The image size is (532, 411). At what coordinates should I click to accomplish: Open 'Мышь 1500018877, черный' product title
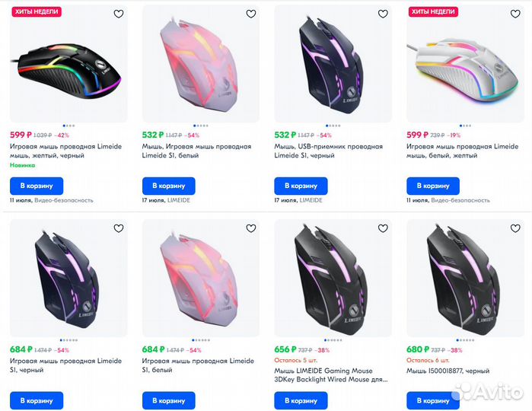point(448,370)
